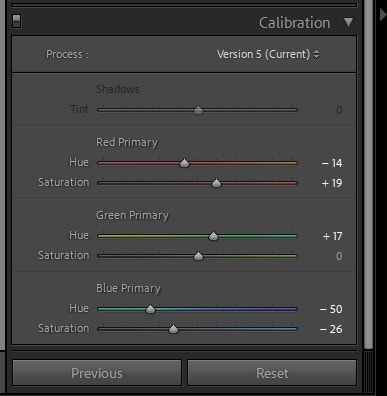Select the Blue Primary Hue value -50
Image resolution: width=387 pixels, height=396 pixels.
(331, 309)
